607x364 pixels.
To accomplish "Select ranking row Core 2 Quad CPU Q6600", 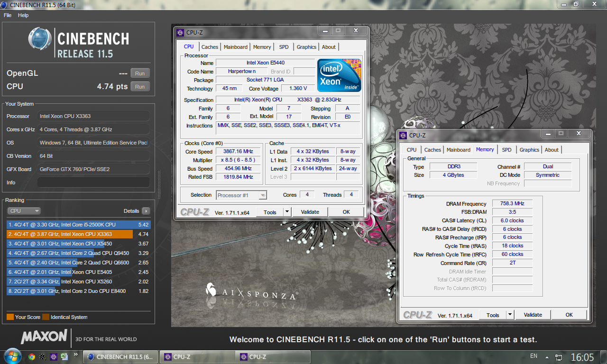I will coord(79,263).
